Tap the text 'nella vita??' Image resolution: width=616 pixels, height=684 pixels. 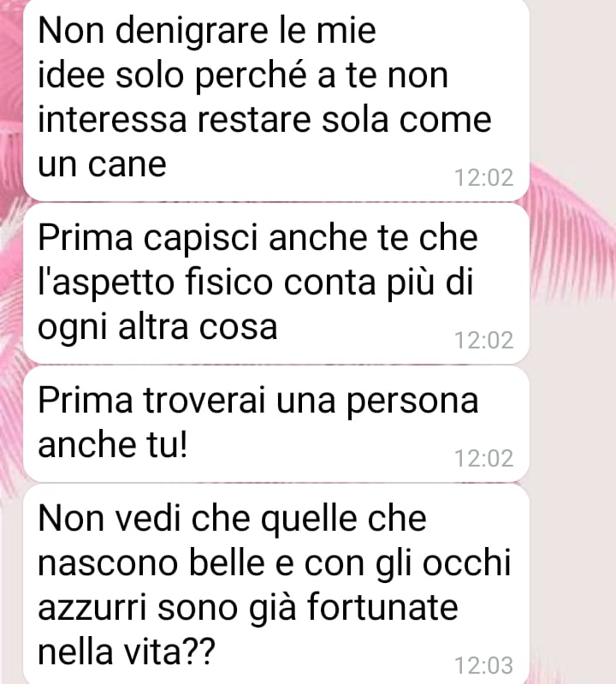127,652
